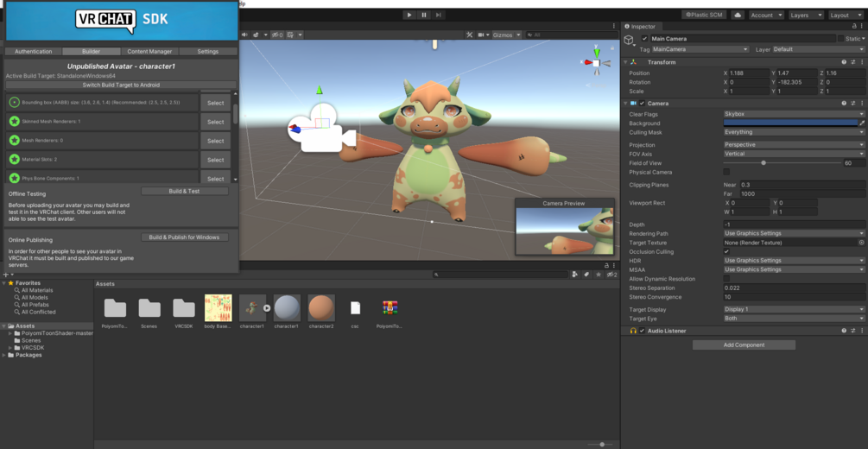Click the Scene view search field
The height and width of the screenshot is (449, 868).
coord(571,35)
